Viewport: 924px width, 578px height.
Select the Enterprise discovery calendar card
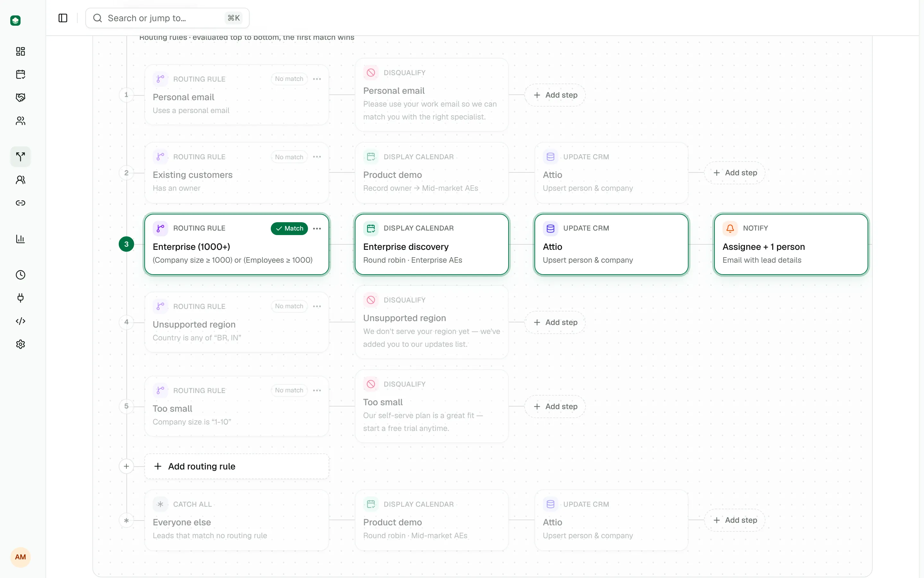[432, 244]
